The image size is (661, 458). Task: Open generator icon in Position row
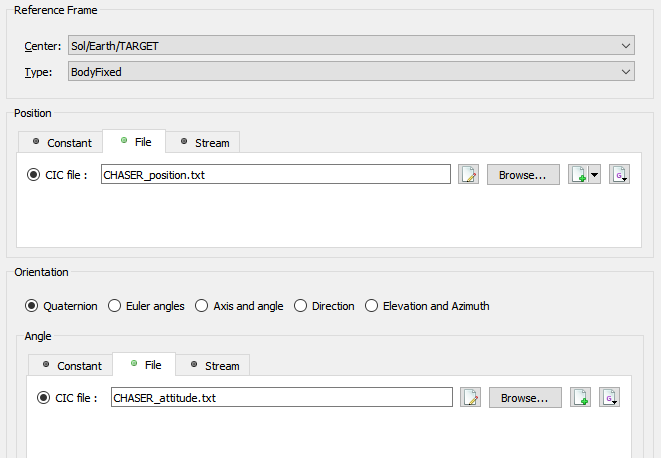click(619, 175)
